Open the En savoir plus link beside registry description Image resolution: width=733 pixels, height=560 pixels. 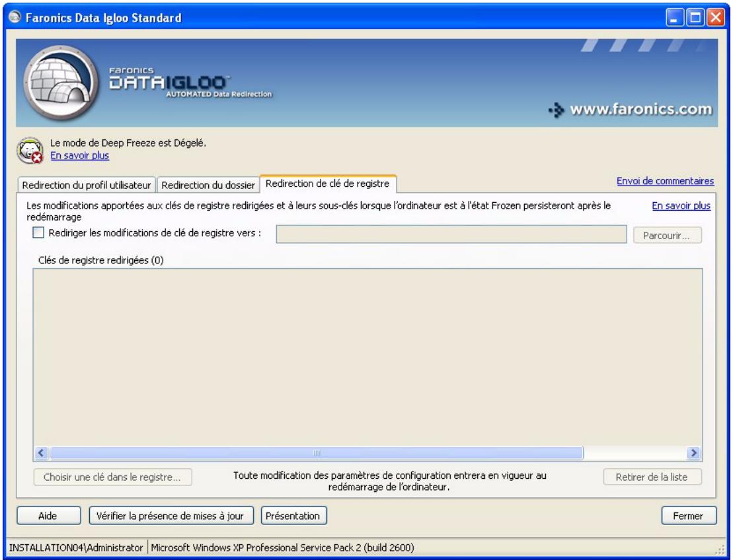[681, 205]
